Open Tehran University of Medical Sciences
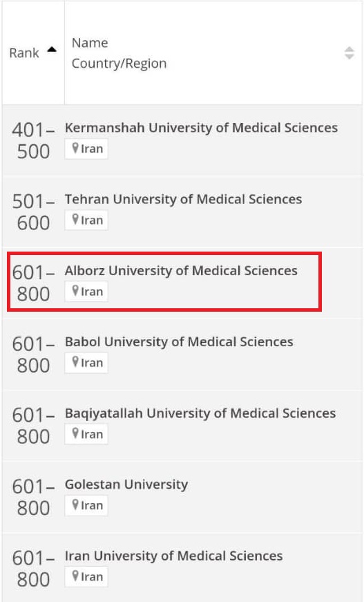364x602 pixels. point(183,199)
